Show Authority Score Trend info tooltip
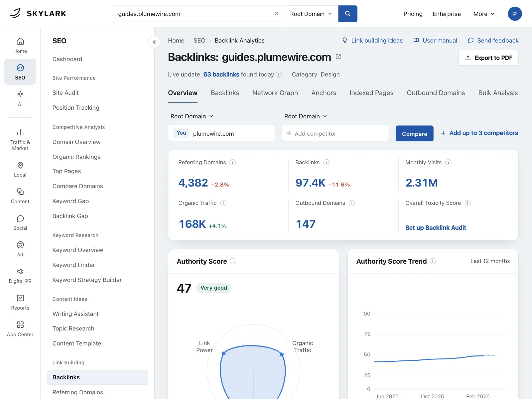The height and width of the screenshot is (399, 532). 433,261
